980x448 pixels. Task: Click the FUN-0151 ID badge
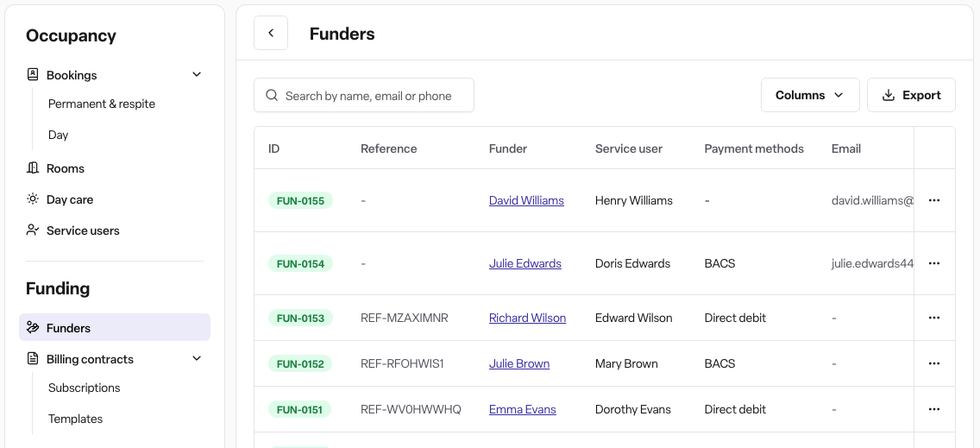[x=300, y=409]
